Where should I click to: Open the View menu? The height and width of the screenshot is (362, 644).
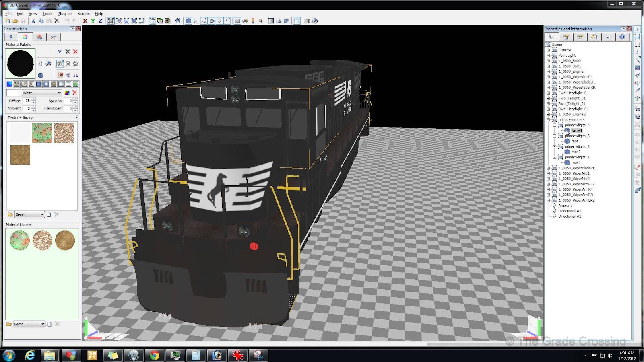[33, 14]
